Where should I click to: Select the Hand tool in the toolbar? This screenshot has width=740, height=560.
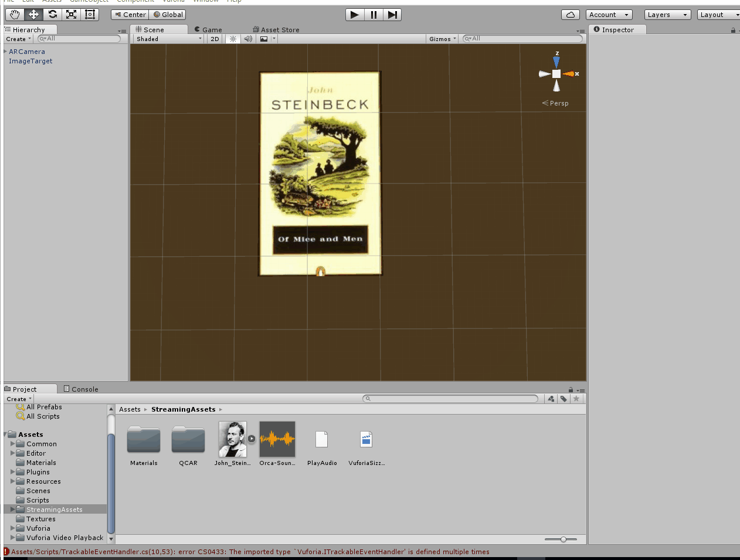pos(14,14)
